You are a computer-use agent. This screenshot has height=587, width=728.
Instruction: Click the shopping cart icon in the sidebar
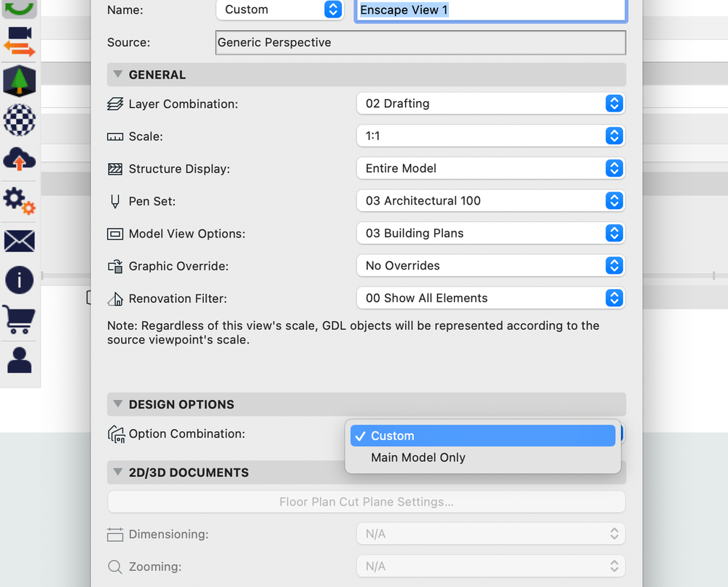(19, 320)
